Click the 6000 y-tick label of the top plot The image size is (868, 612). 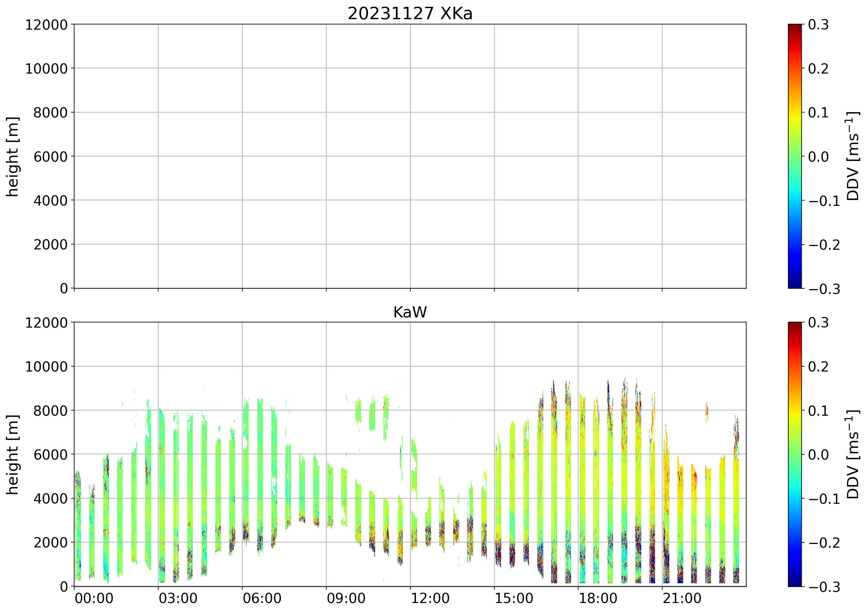pyautogui.click(x=50, y=157)
